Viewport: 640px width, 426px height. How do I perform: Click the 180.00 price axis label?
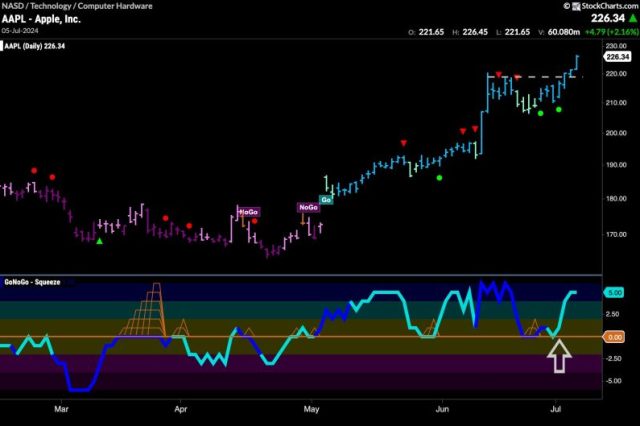[x=616, y=199]
